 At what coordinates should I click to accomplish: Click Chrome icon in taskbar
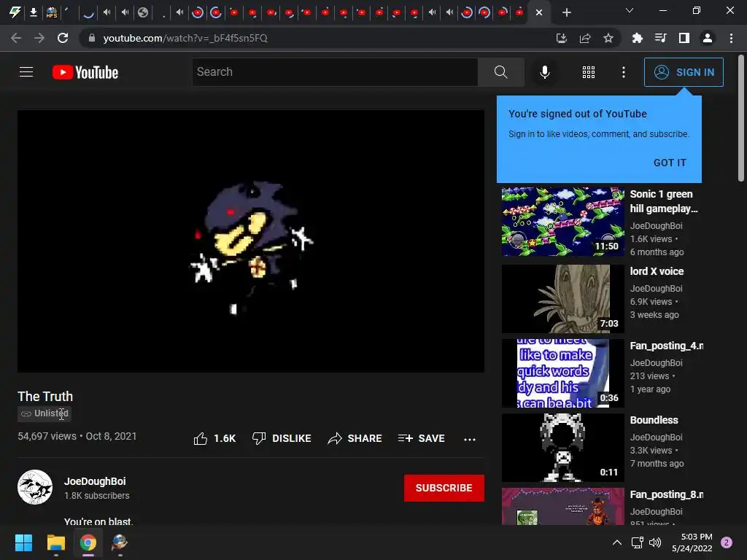(88, 542)
